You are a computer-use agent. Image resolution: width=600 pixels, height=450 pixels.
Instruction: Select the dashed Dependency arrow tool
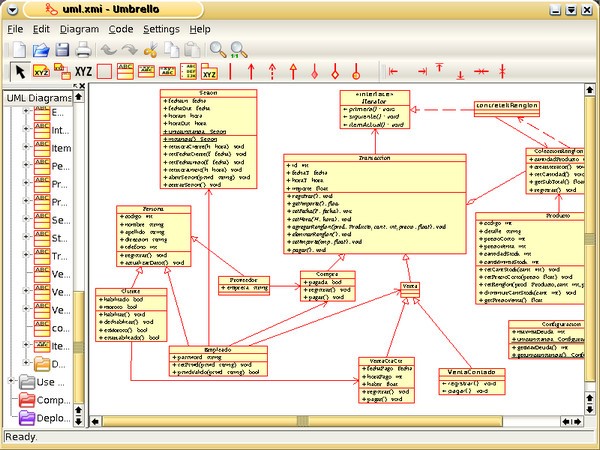click(272, 72)
